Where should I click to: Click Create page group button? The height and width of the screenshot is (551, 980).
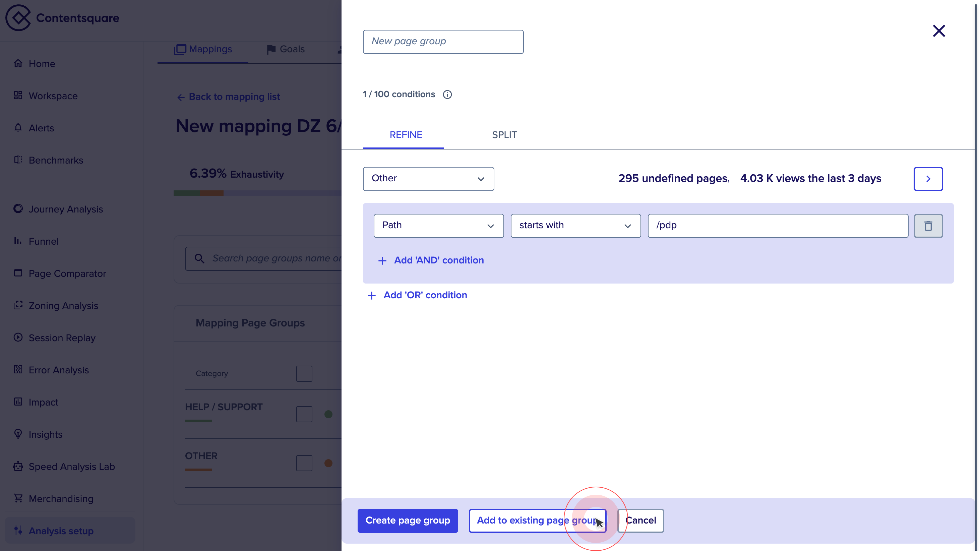[x=408, y=521]
